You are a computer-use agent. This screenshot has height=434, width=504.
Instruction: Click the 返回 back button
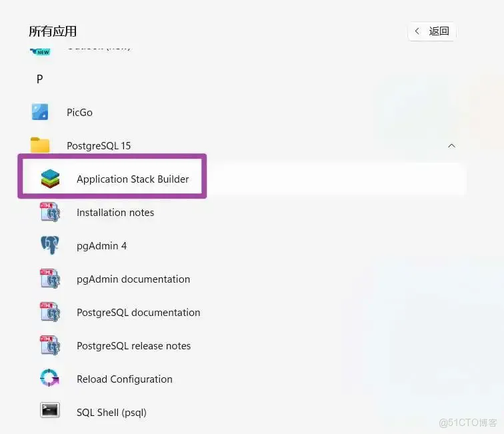[432, 31]
